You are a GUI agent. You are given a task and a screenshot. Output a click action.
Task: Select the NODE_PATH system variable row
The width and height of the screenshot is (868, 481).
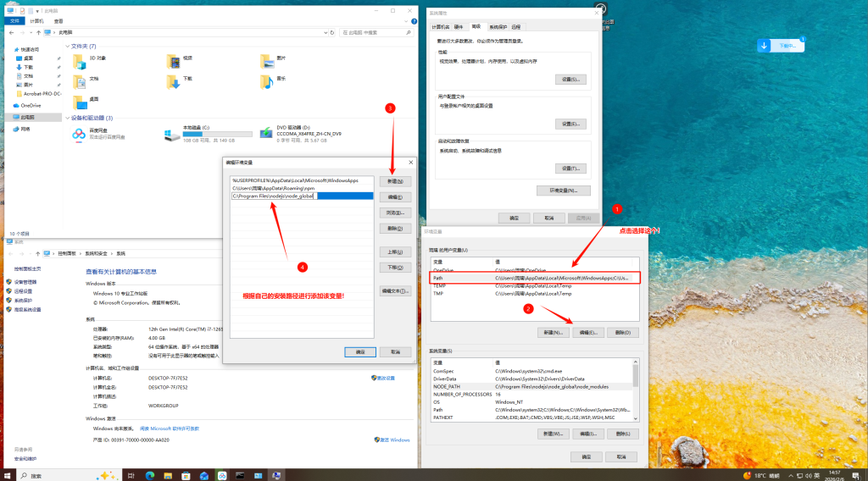531,387
